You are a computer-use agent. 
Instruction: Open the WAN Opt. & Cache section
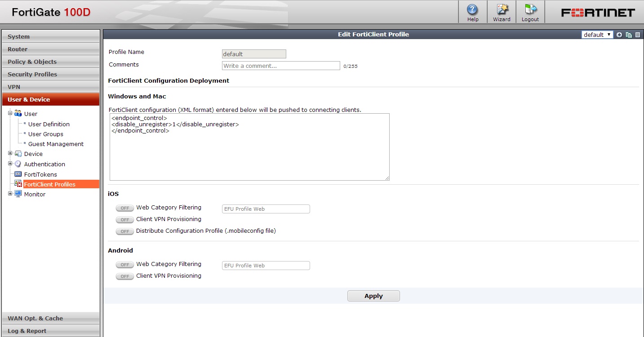click(51, 318)
